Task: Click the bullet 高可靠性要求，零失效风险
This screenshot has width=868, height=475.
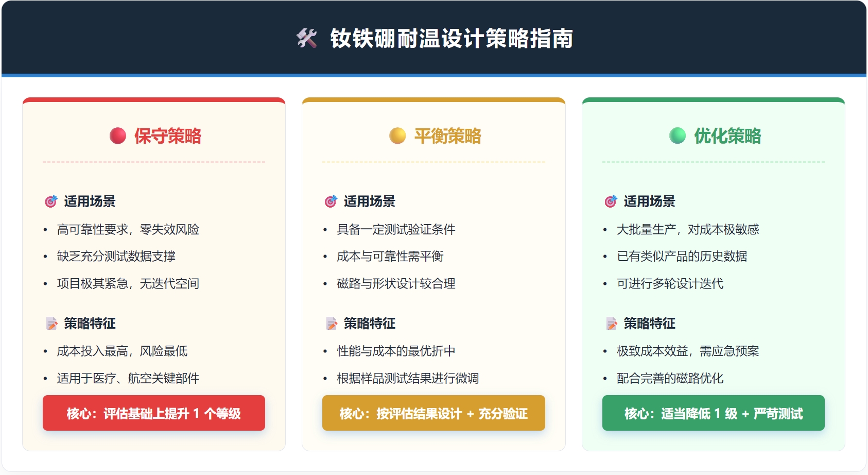Action: (x=128, y=229)
